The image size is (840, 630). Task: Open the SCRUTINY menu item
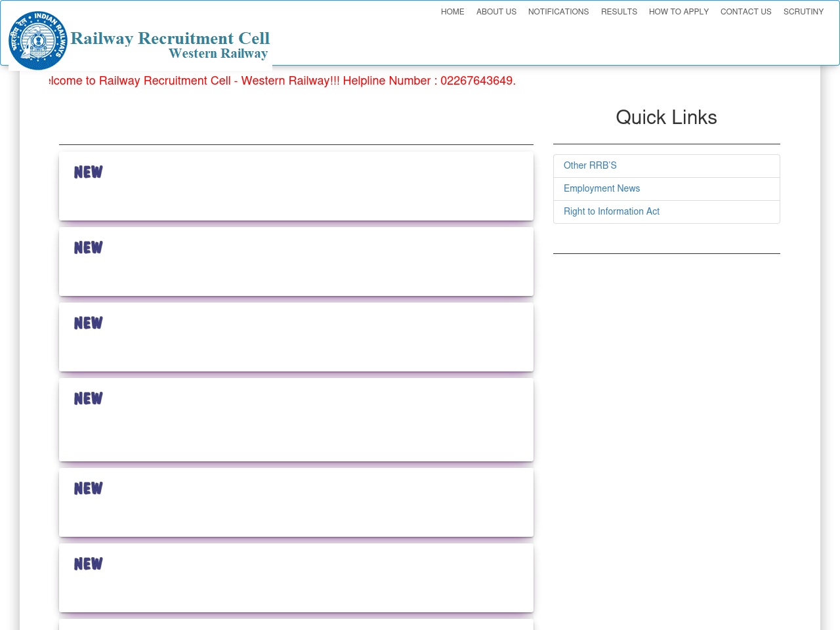(803, 12)
